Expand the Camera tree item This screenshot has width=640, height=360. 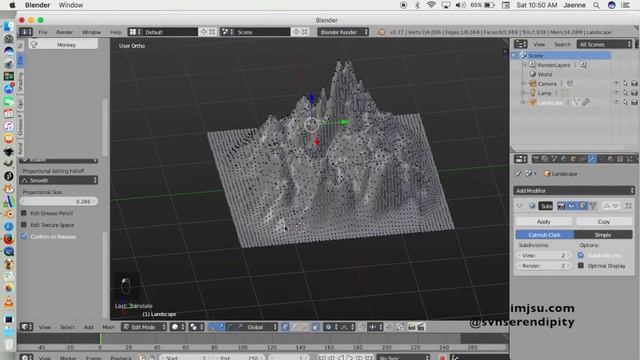tap(524, 84)
